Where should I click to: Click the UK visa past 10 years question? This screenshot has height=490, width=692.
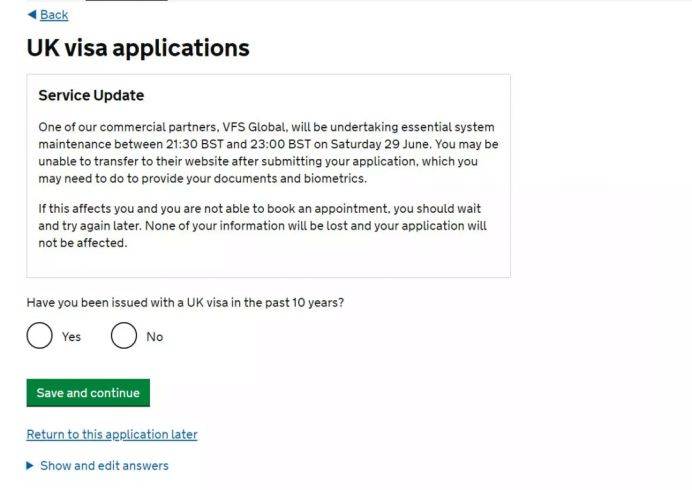click(192, 302)
